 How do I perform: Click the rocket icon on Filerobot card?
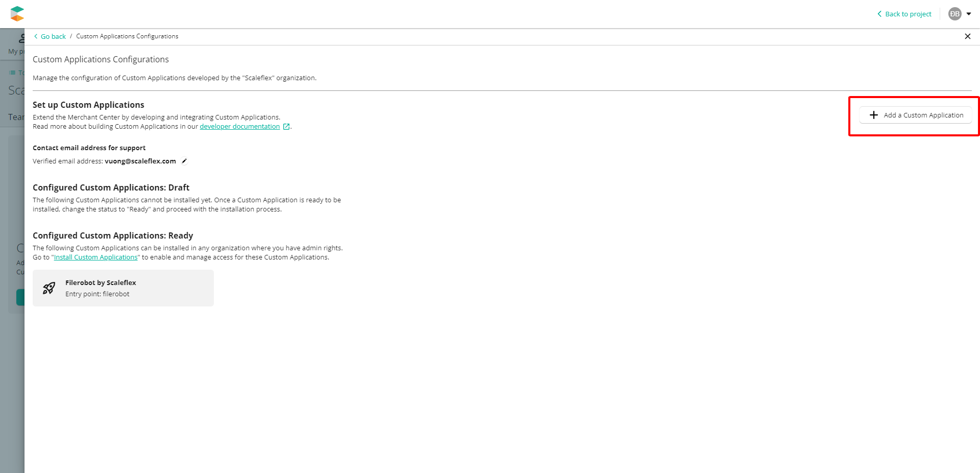[x=49, y=288]
